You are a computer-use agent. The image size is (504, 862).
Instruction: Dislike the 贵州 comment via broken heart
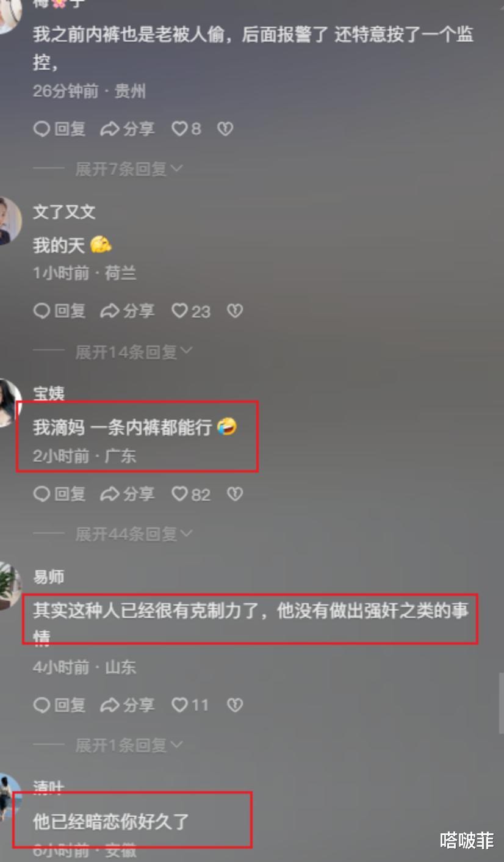(225, 129)
